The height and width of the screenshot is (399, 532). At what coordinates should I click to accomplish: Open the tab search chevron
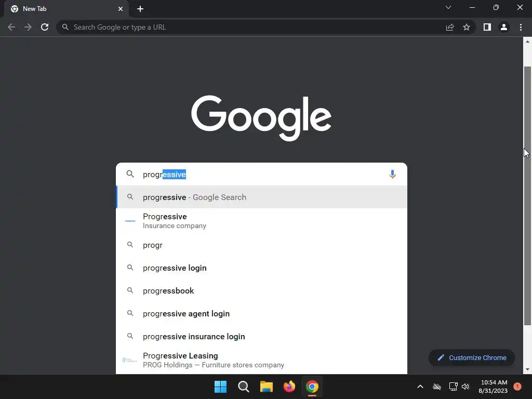point(448,7)
